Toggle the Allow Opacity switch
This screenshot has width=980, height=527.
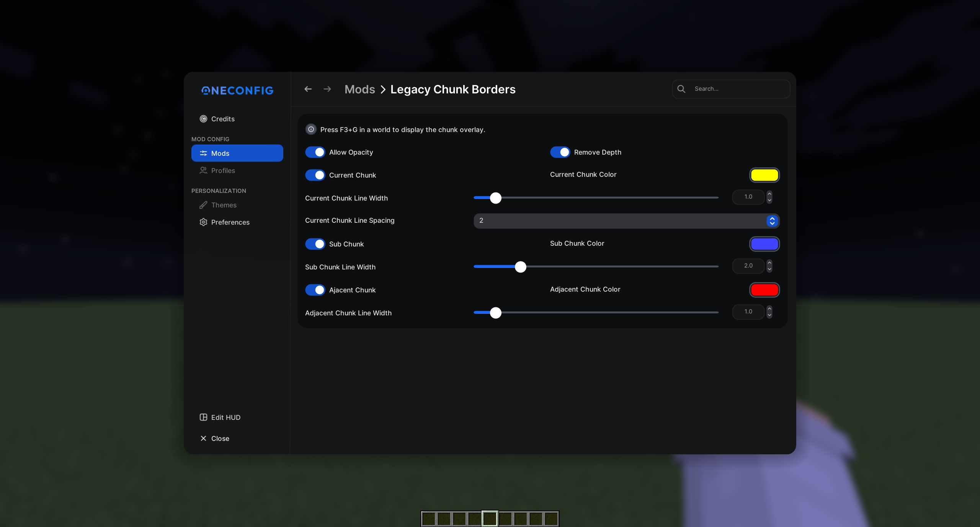315,152
